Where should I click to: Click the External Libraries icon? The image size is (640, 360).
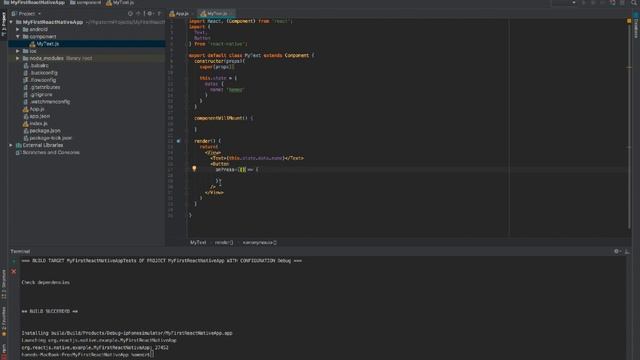pyautogui.click(x=19, y=145)
